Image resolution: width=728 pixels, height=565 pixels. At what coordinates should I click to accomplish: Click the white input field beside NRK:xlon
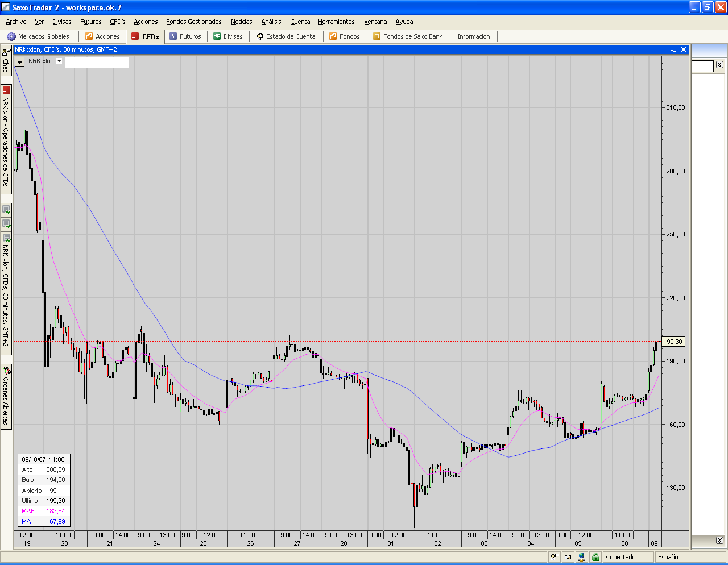click(97, 63)
